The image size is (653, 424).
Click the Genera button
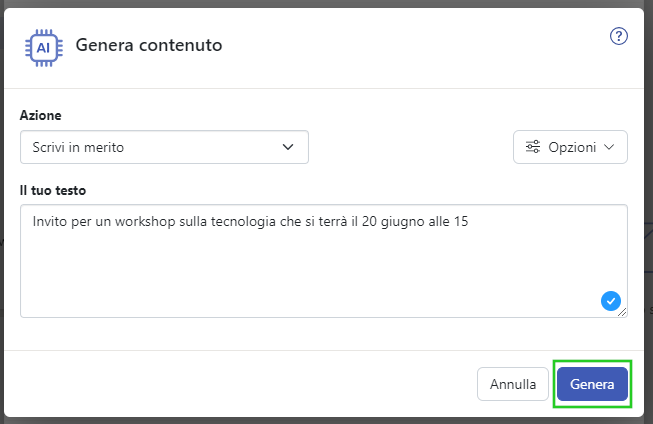(x=592, y=384)
